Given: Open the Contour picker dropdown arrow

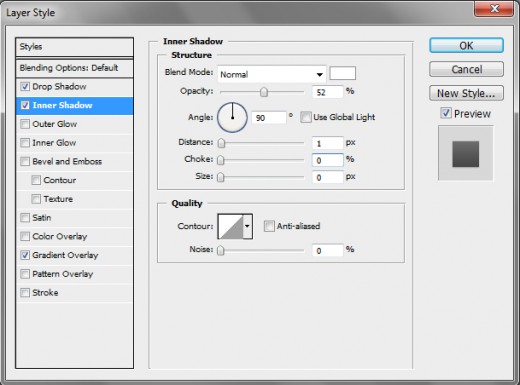Looking at the screenshot, I should click(247, 226).
